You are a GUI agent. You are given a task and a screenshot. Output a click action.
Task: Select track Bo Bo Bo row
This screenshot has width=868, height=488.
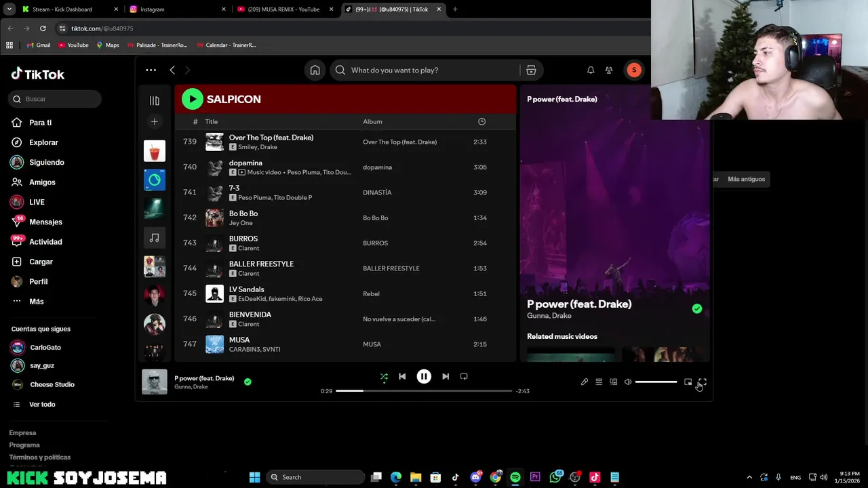pos(345,218)
